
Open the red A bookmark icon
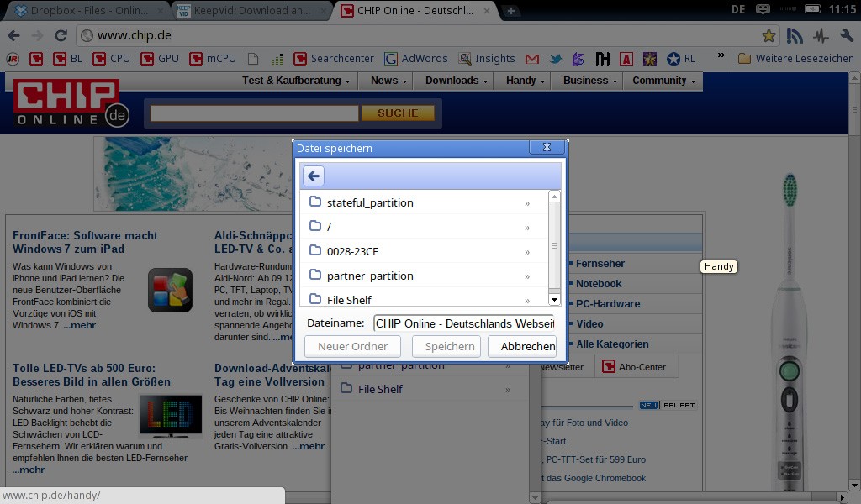coord(626,59)
